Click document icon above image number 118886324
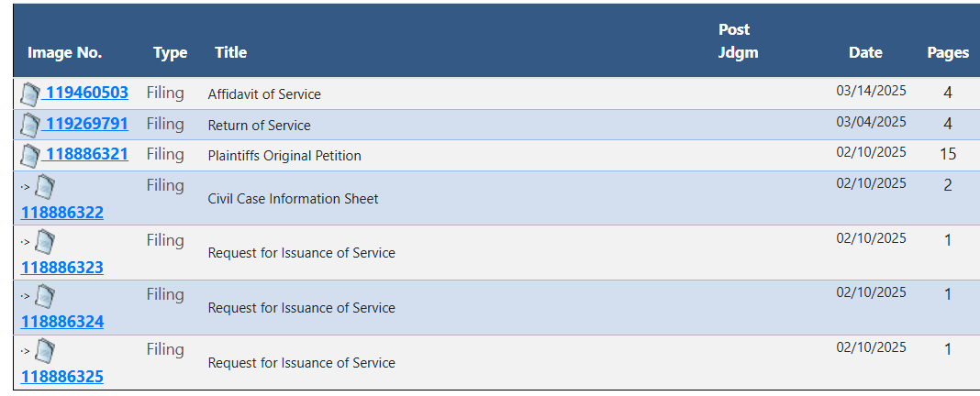This screenshot has width=980, height=396. (44, 296)
